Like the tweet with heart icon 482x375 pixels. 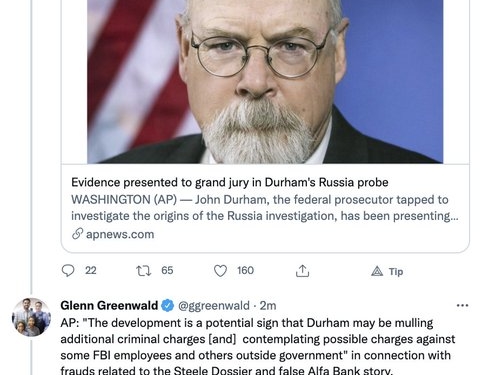tap(220, 271)
